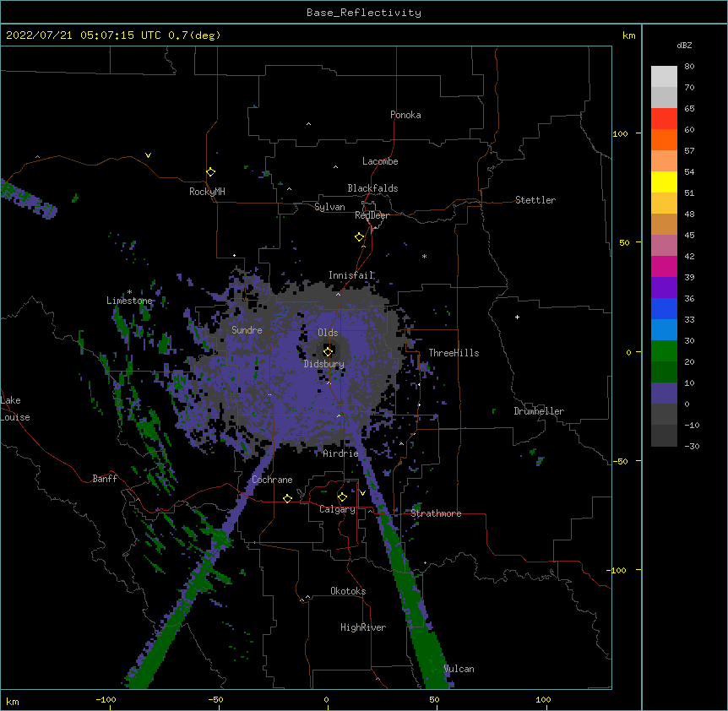This screenshot has width=728, height=711.
Task: Pick the violet 36–39 dBZ swatch
Action: 664,288
